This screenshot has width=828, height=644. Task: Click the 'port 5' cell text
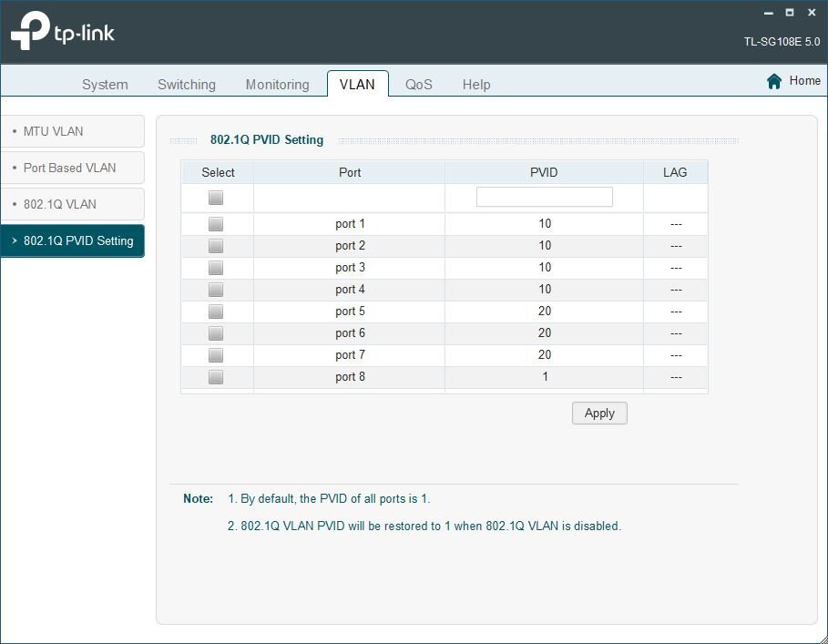tap(350, 312)
